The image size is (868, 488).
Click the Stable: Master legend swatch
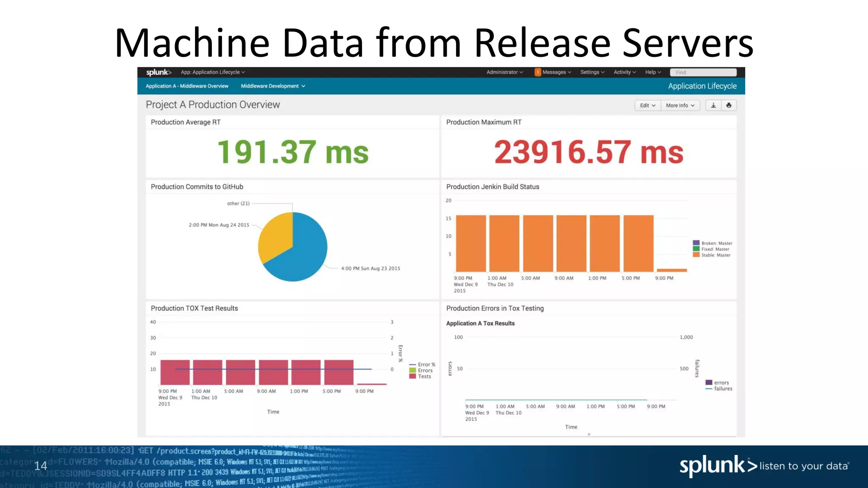pyautogui.click(x=696, y=255)
